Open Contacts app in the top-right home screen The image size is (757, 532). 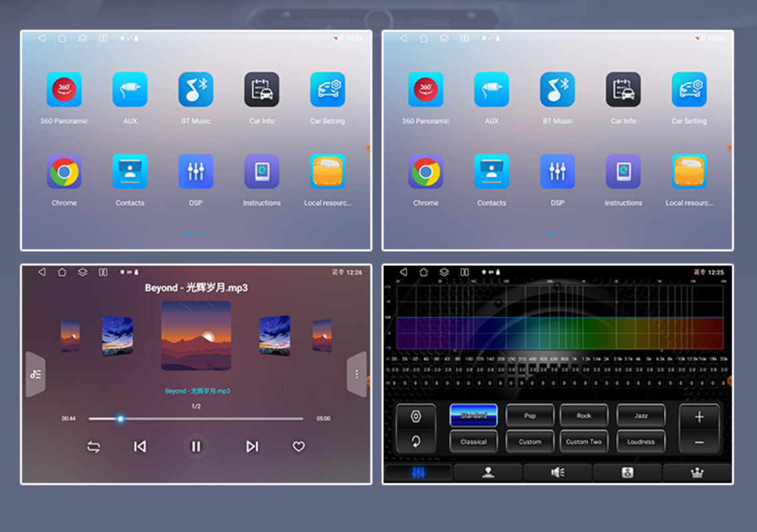491,172
